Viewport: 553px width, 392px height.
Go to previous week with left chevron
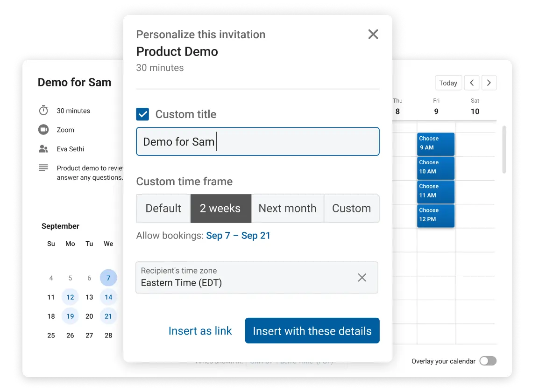(x=472, y=83)
